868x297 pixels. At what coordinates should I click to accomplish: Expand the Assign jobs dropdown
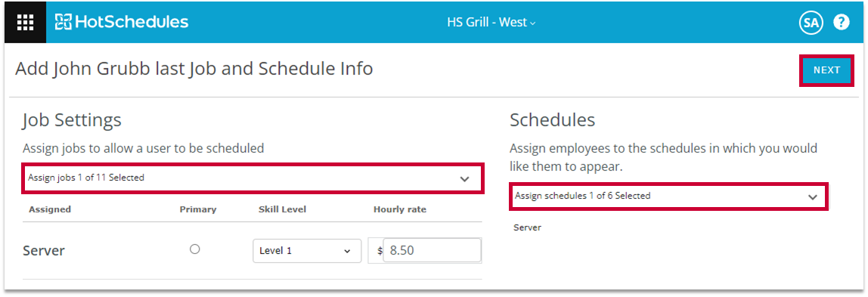[253, 178]
